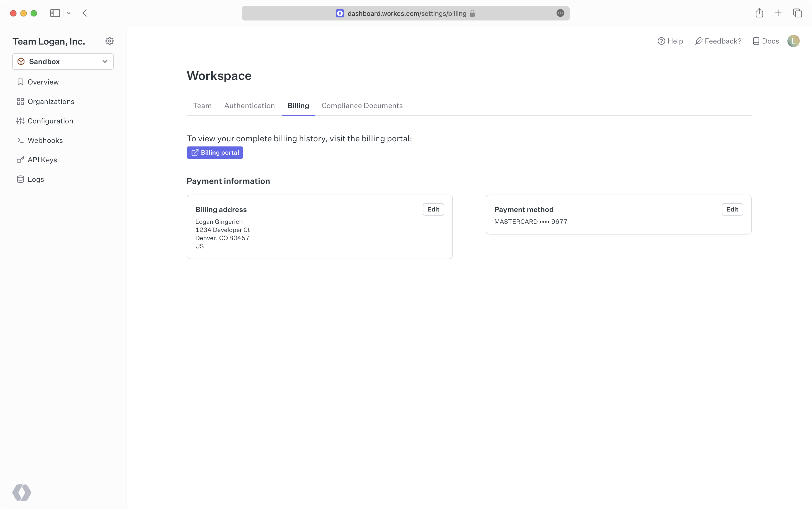The width and height of the screenshot is (812, 509).
Task: Click the WorkOS logo at bottom left
Action: tap(22, 493)
